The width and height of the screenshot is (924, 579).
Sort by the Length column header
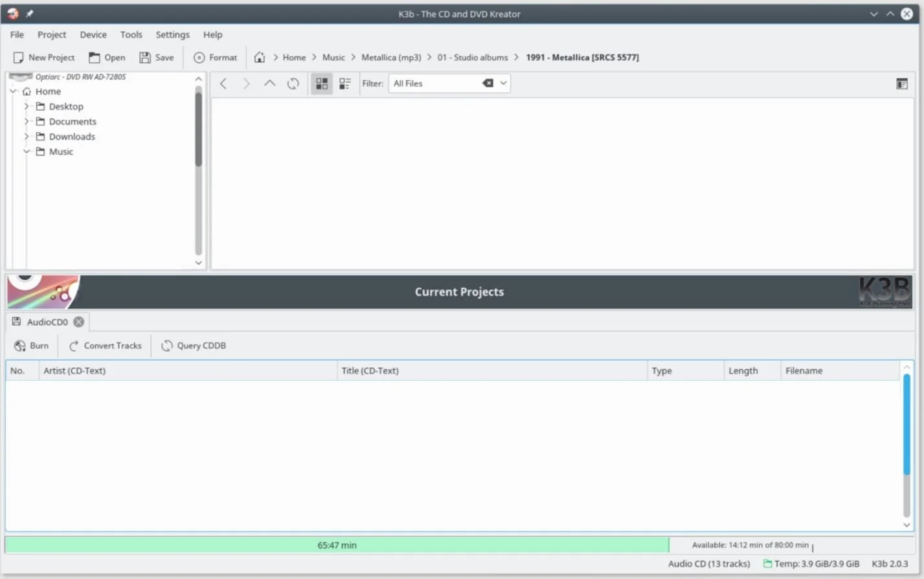coord(752,370)
